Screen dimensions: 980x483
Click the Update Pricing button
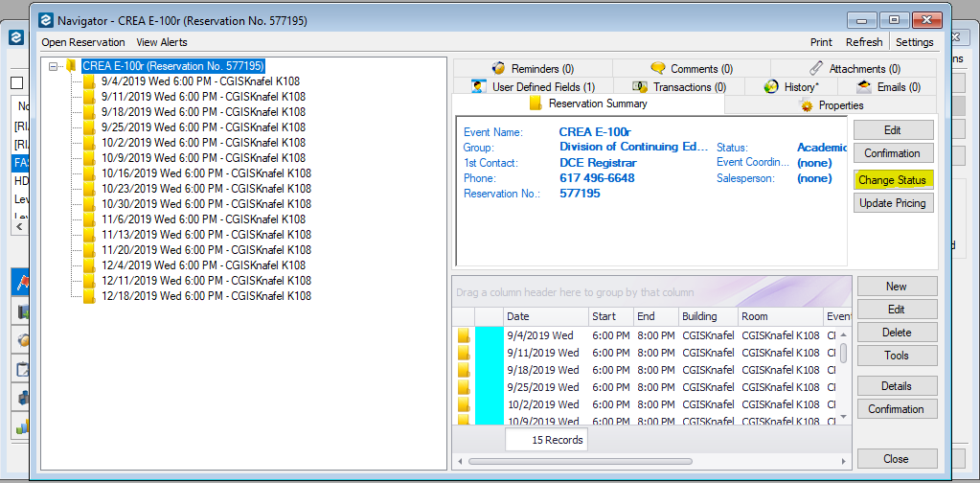tap(893, 203)
